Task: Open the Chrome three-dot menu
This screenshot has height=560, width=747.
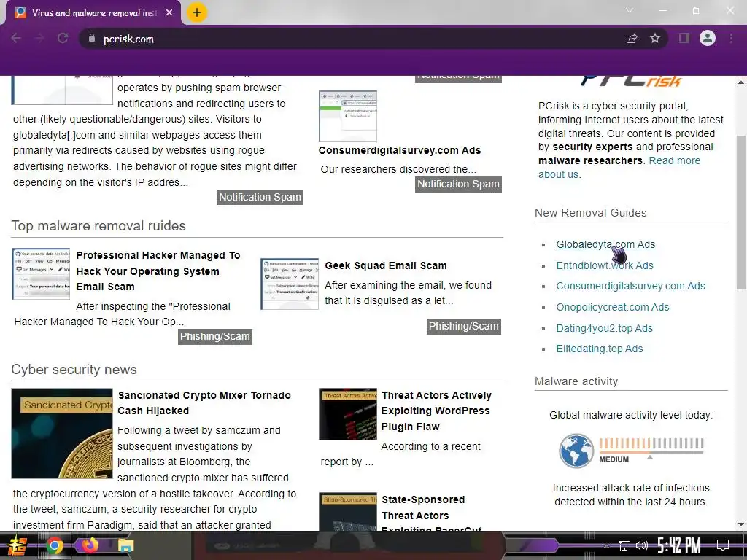Action: pos(731,39)
